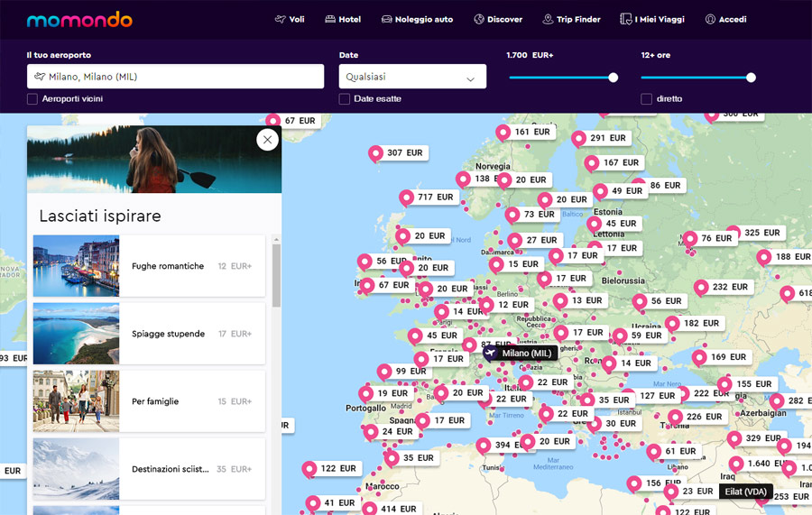
Task: Click the pin for 99 EUR
Action: click(384, 372)
